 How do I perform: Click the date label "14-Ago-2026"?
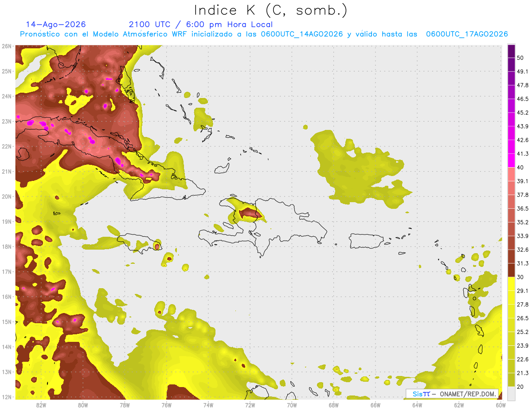(56, 24)
